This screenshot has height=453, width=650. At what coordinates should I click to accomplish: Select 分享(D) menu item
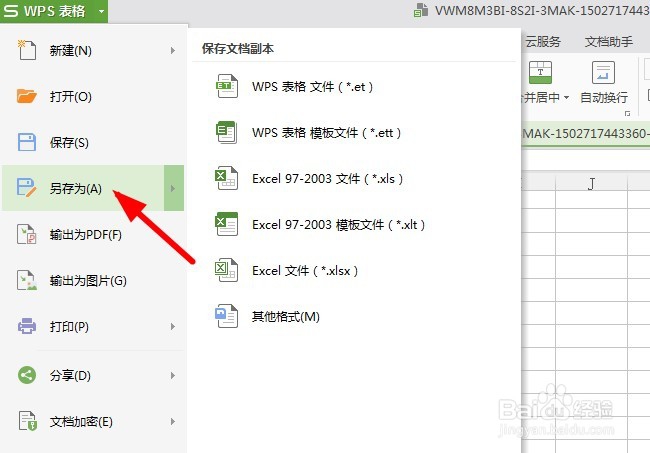point(94,375)
